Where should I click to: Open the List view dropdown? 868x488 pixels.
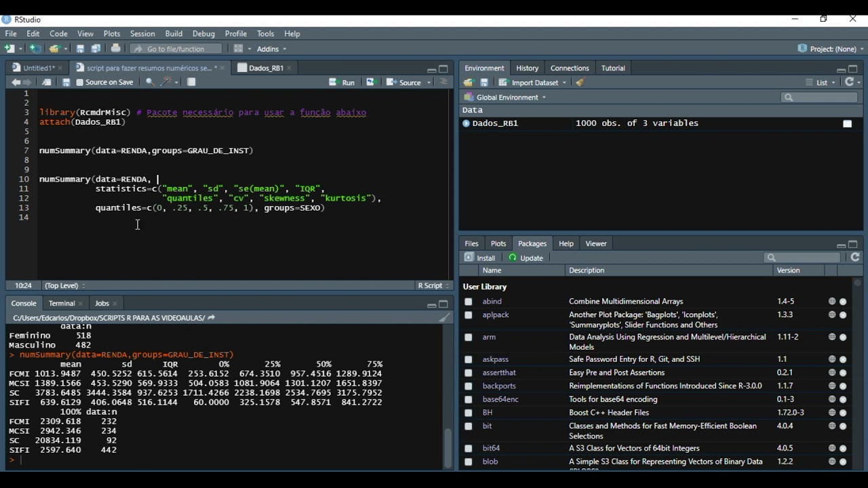pyautogui.click(x=821, y=83)
